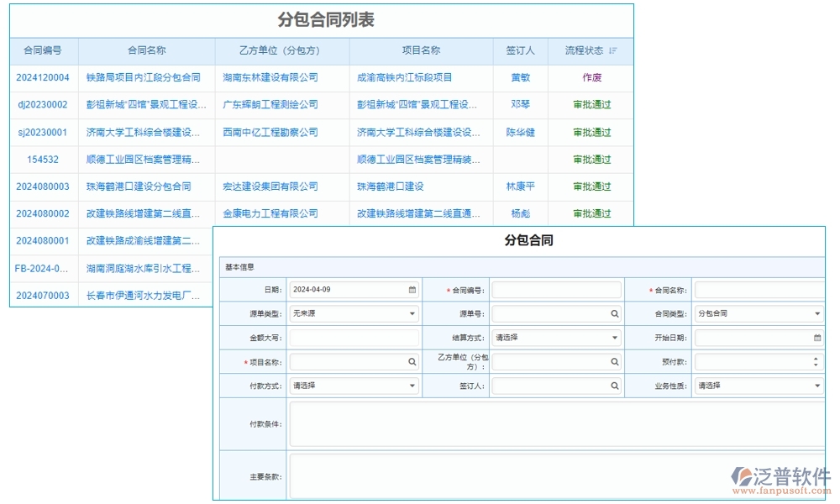Open the 结算方式 selection dropdown
The height and width of the screenshot is (504, 840).
click(612, 337)
